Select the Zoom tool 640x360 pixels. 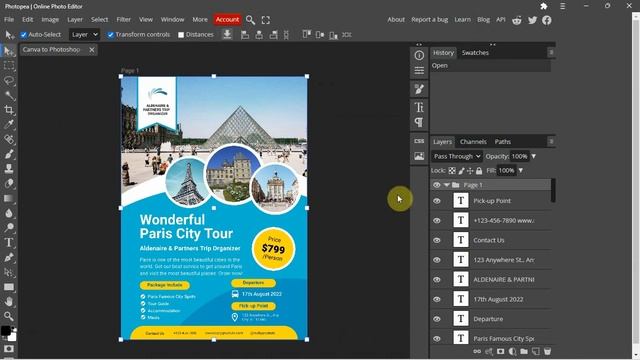pos(9,316)
